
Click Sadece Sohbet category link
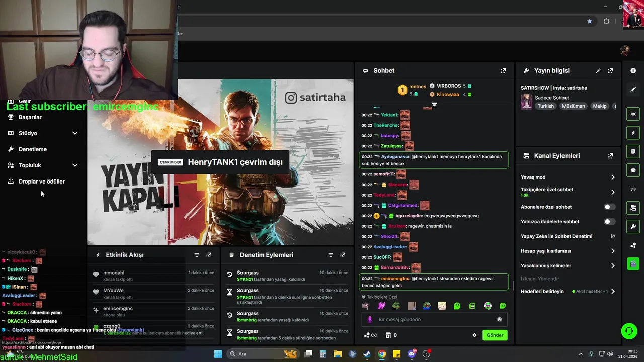tap(552, 98)
